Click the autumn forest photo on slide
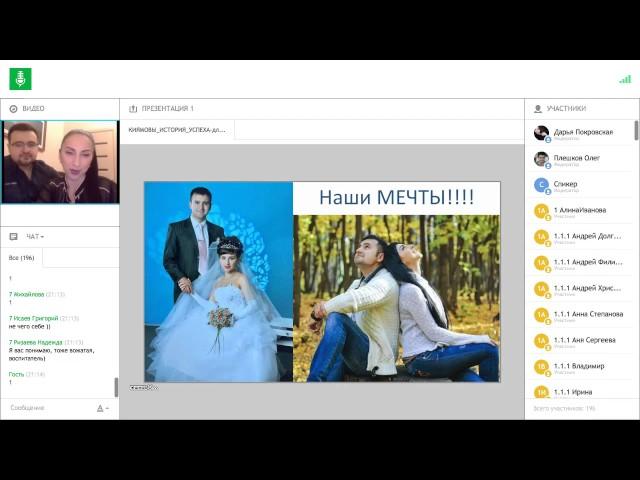 click(x=396, y=298)
